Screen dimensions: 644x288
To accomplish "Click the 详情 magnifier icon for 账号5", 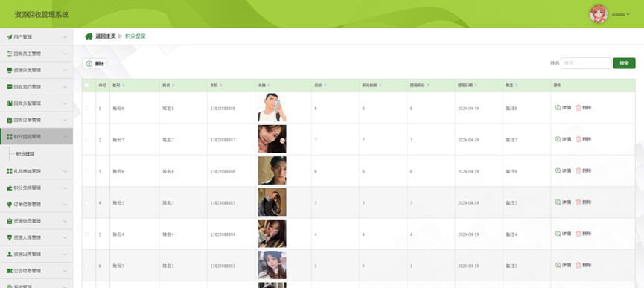I will point(558,202).
